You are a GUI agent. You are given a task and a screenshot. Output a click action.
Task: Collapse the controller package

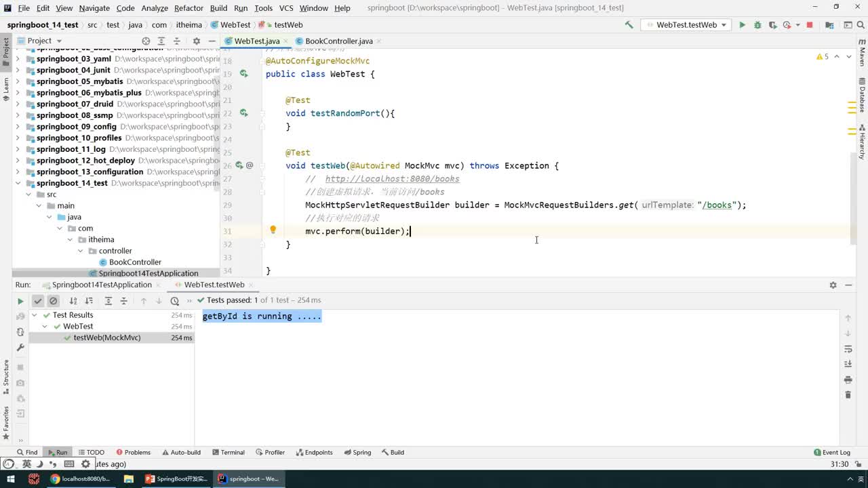(x=81, y=251)
